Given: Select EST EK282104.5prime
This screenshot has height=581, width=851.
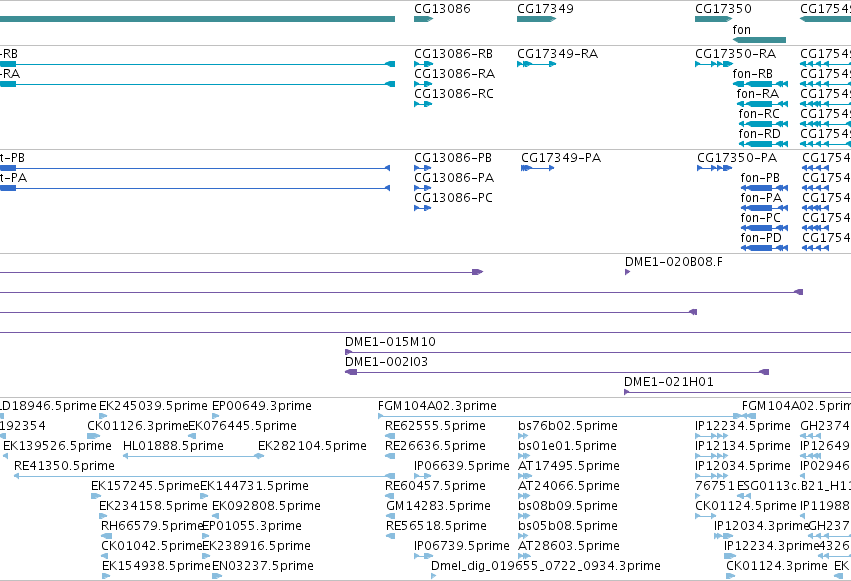Looking at the screenshot, I should tap(312, 446).
